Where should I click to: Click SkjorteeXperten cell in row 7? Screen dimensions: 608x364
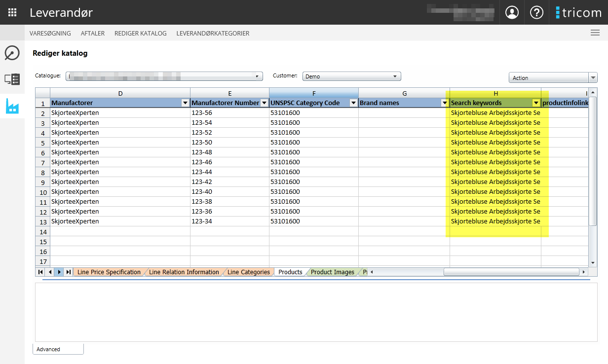point(120,162)
